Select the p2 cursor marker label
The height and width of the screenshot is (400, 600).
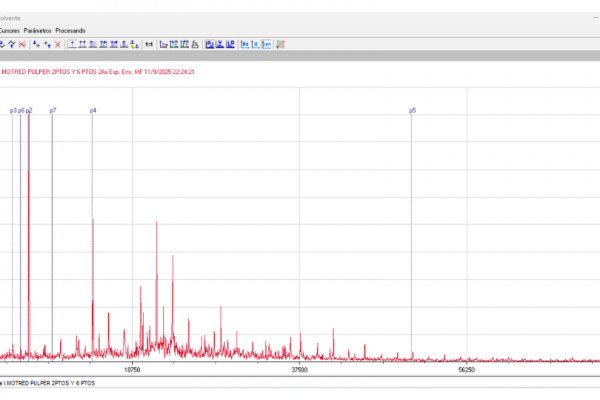pos(29,110)
